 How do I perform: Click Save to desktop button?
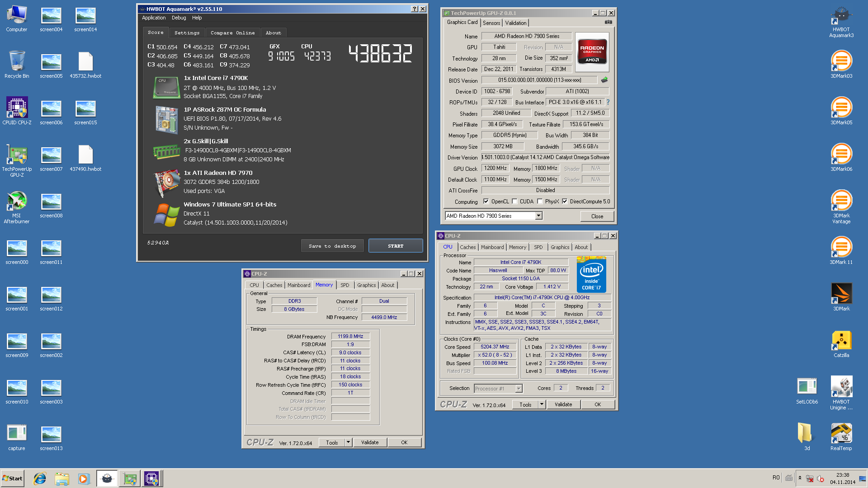(x=332, y=246)
